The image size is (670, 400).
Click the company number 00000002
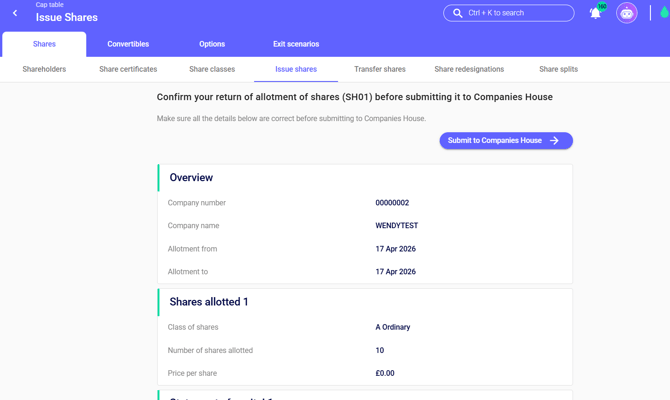point(392,203)
